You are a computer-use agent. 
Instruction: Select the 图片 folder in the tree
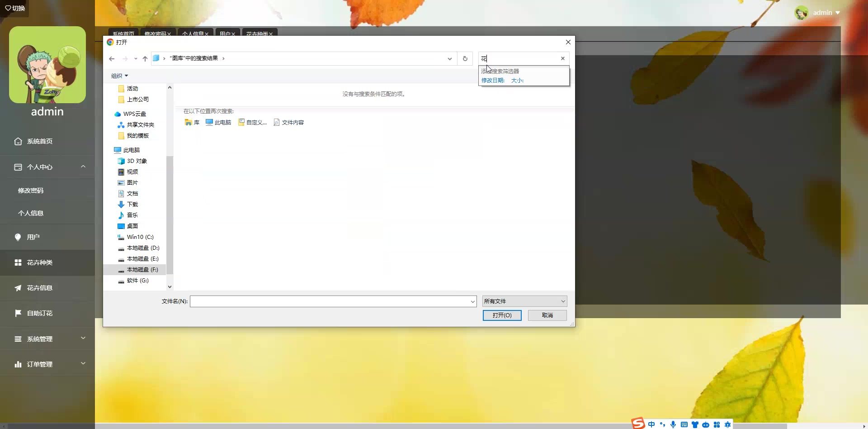point(127,183)
